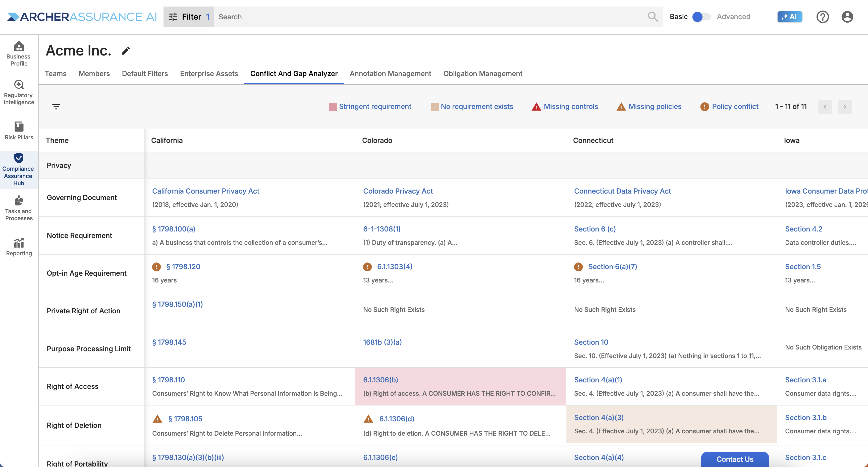Open Colorado Privacy Act link
This screenshot has width=868, height=467.
(398, 191)
